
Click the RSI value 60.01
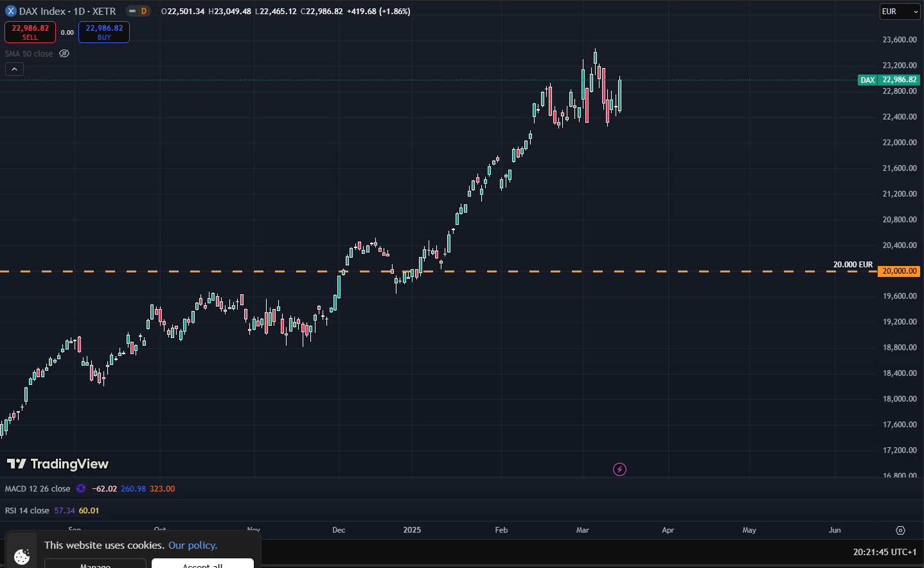[x=89, y=511]
